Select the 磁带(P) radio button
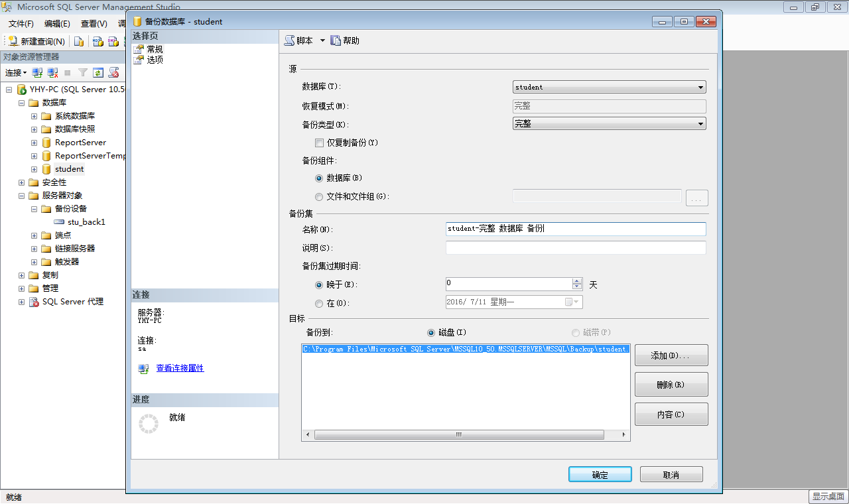 [575, 332]
